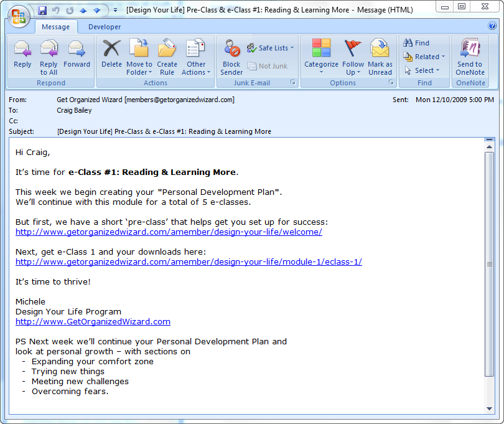Click the recipient name Craig Bailey
The image size is (504, 424).
click(74, 110)
